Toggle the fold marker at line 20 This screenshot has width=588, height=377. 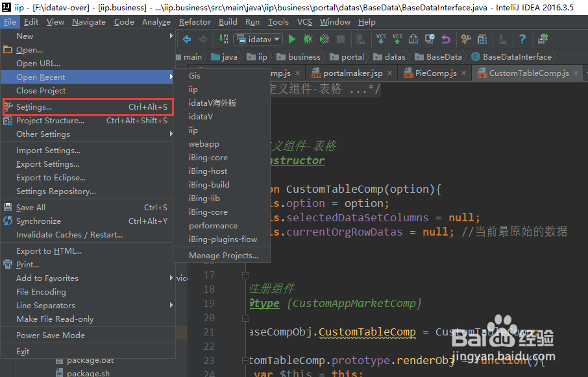pos(245,318)
